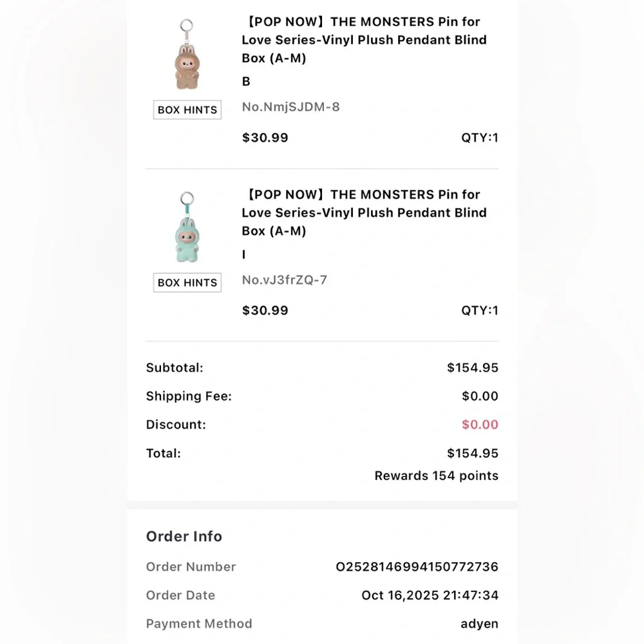Click the $30.99 price of item I

click(x=265, y=310)
